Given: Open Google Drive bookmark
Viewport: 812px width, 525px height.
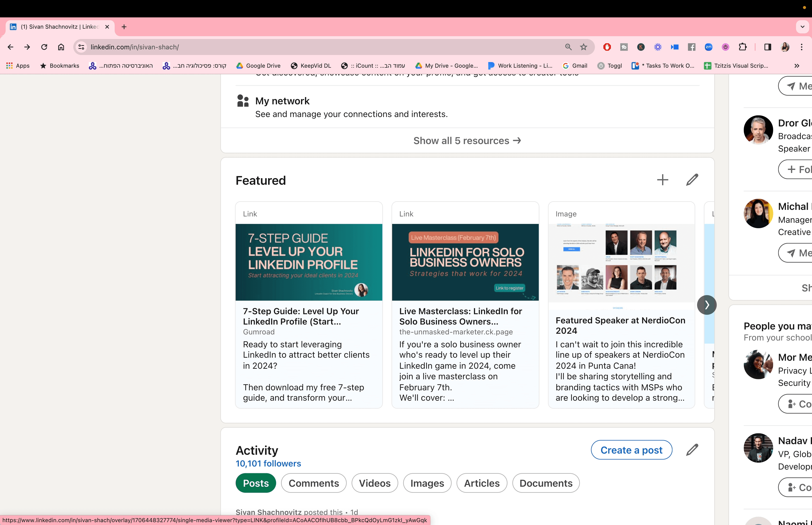Looking at the screenshot, I should click(x=259, y=66).
